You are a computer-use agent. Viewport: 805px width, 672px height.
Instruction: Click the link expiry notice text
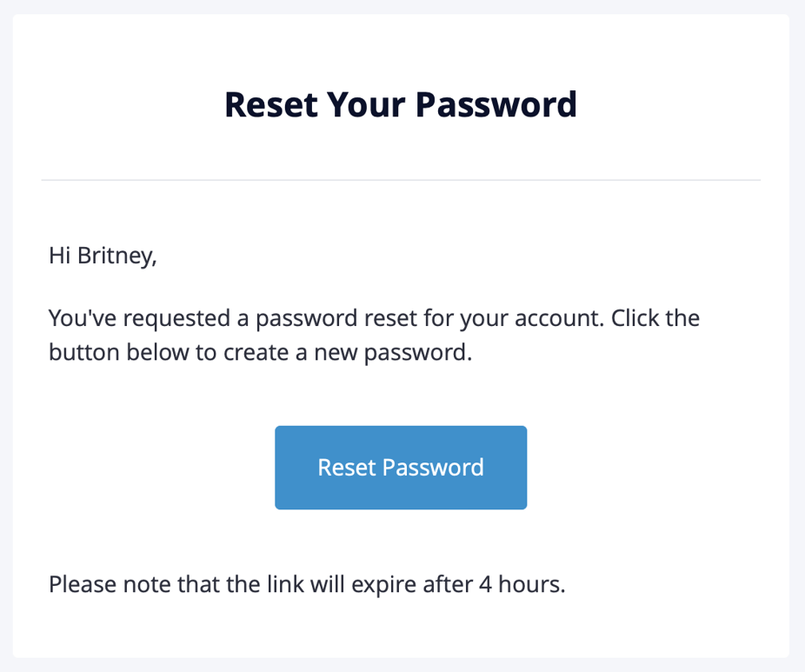(306, 583)
